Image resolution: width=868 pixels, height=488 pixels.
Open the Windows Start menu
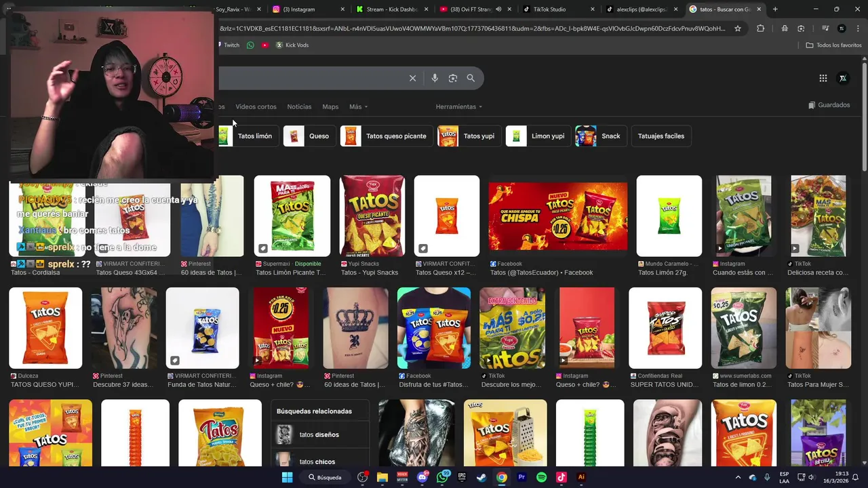pos(287,477)
